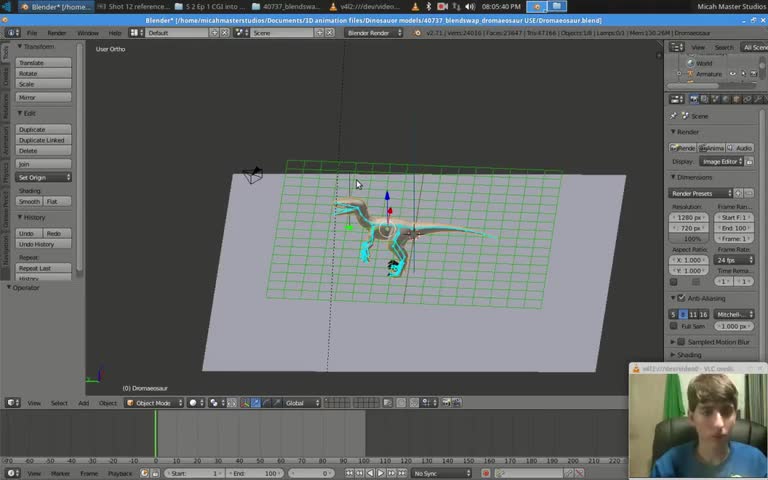
Task: Open the Window menu
Action: (88, 33)
